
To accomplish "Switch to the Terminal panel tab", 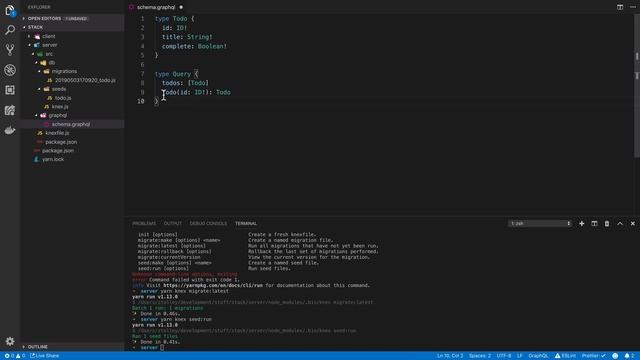I will pos(246,224).
